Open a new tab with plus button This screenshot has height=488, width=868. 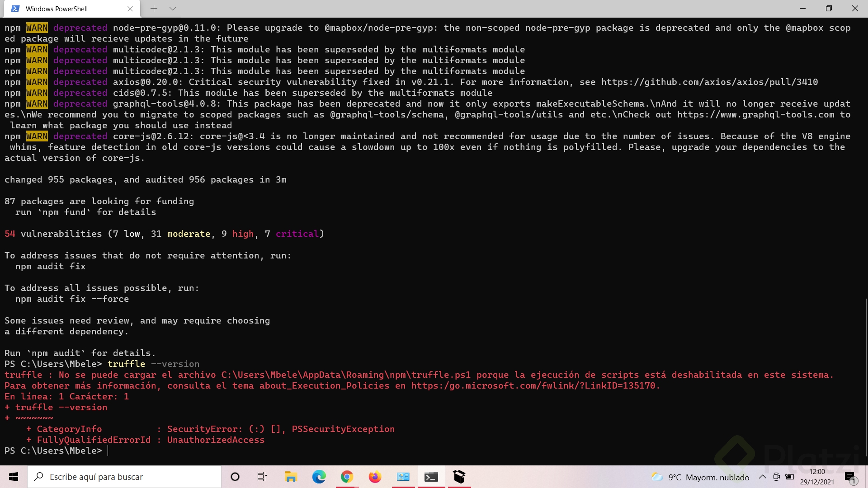coord(154,9)
